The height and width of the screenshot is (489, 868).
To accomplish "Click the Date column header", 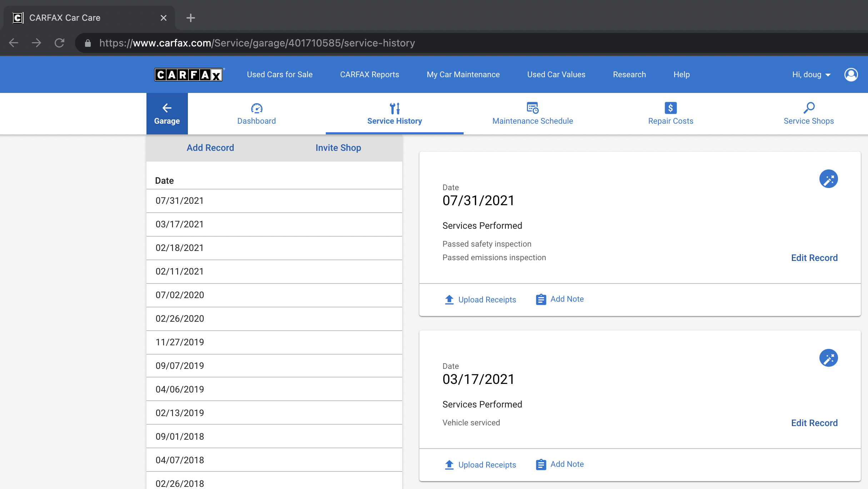I will [164, 181].
